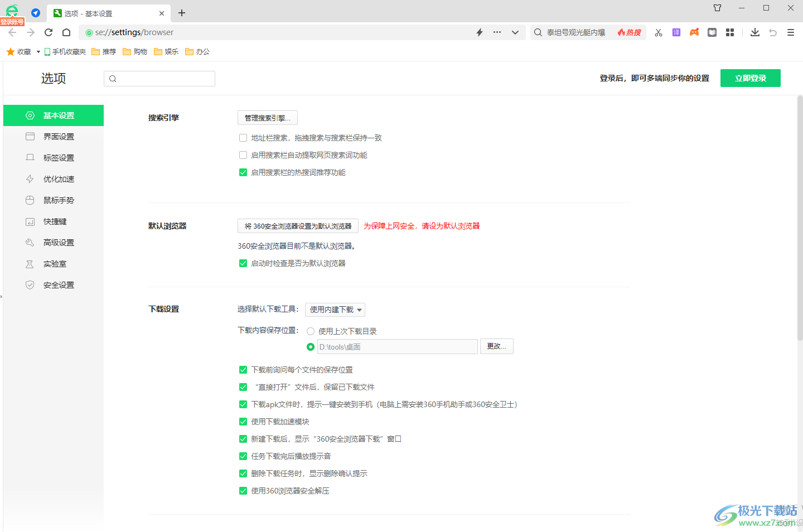The width and height of the screenshot is (803, 532).
Task: Open the orange game controller icon
Action: coord(694,32)
